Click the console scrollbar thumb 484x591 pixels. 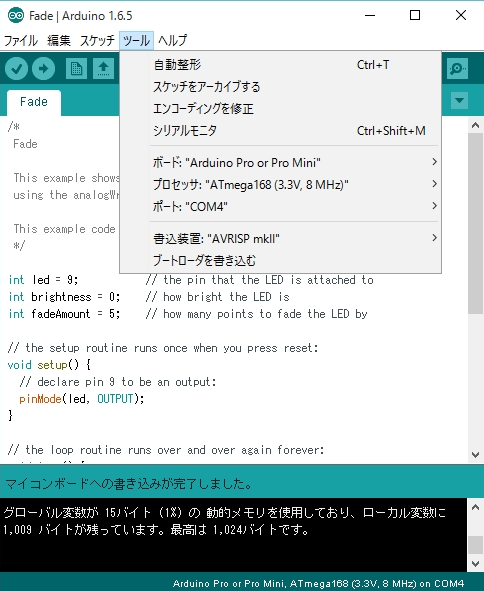pos(475,545)
